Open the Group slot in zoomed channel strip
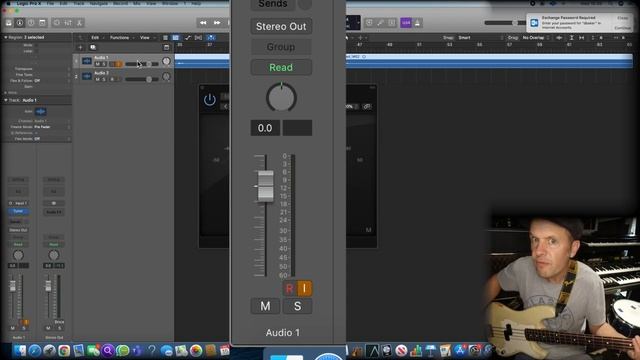The height and width of the screenshot is (360, 640). click(281, 47)
